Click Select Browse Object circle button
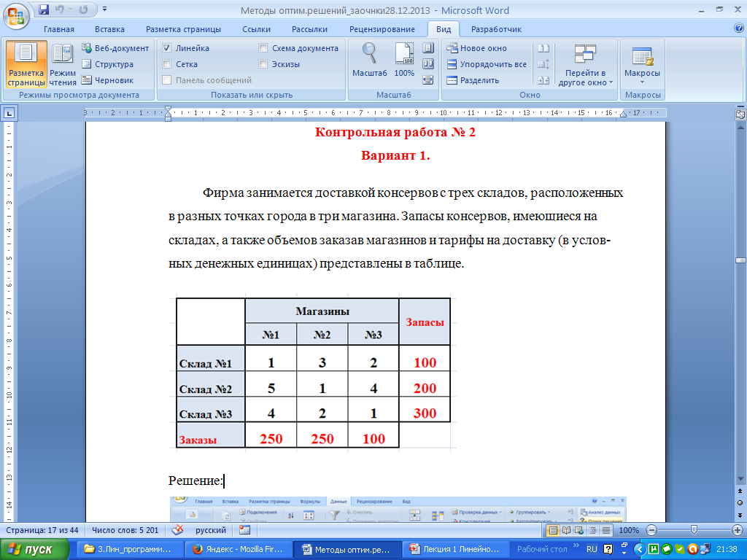This screenshot has height=560, width=747. point(740,503)
